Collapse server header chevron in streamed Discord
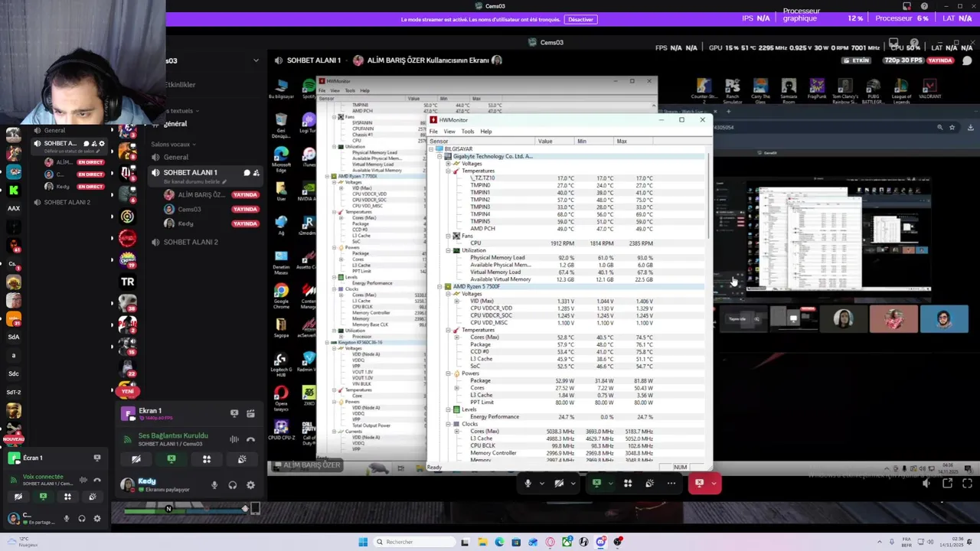980x551 pixels. pos(256,60)
